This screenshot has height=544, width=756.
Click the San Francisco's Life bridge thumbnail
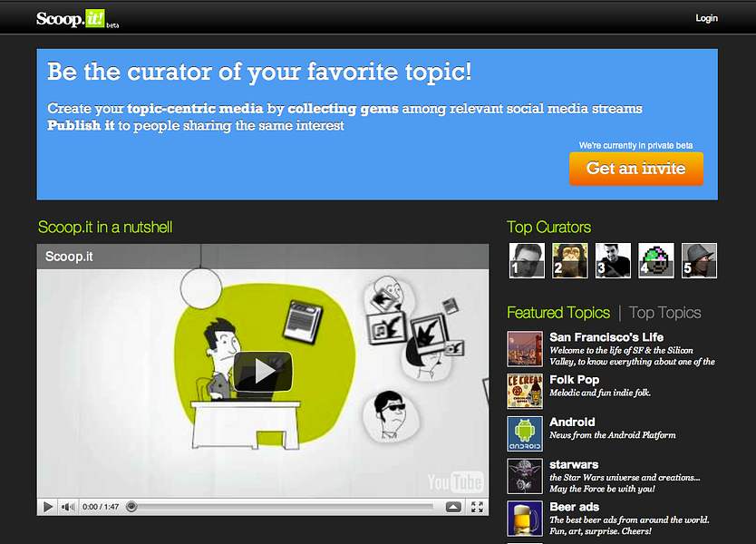pos(525,349)
